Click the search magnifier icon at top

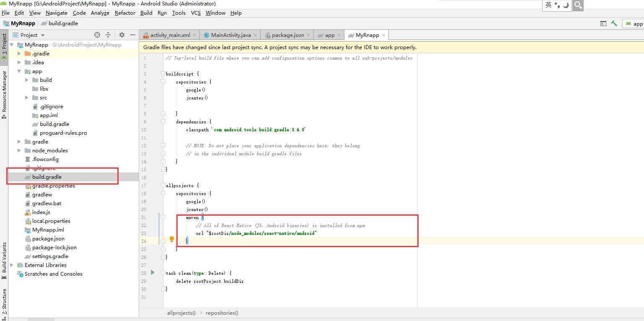click(x=578, y=5)
